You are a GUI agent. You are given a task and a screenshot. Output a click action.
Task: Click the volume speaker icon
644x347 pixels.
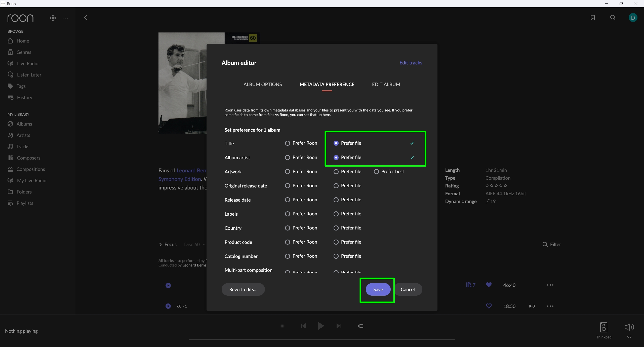(629, 327)
